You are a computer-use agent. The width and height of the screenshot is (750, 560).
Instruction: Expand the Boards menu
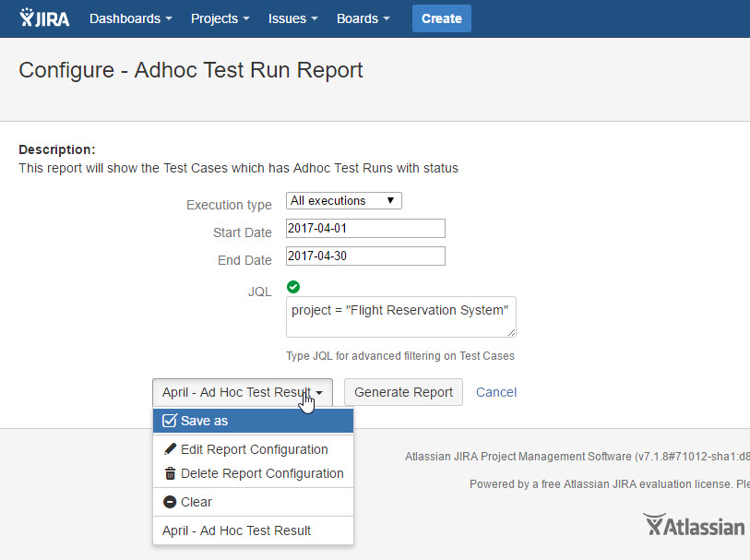[x=363, y=18]
